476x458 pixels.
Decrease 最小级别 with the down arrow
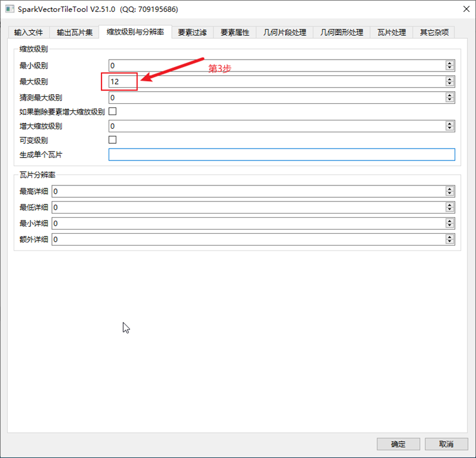[x=450, y=68]
